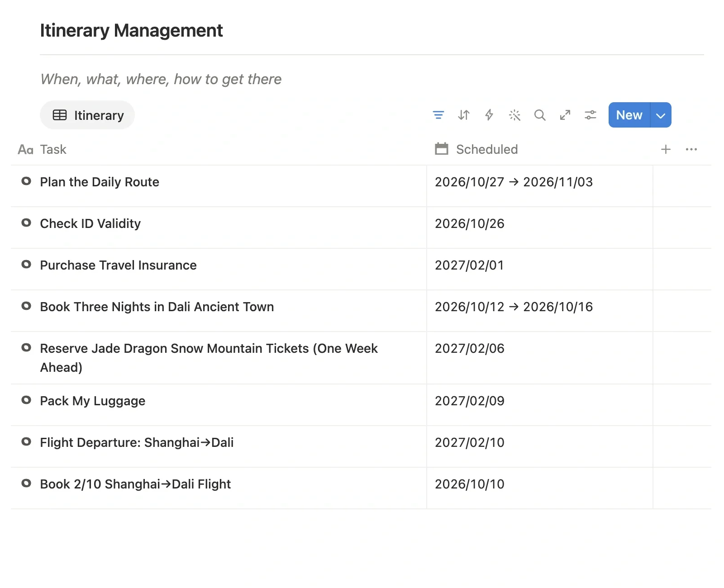The width and height of the screenshot is (724, 588).
Task: Open Book 2/10 Shanghai→Dali Flight task
Action: [135, 484]
